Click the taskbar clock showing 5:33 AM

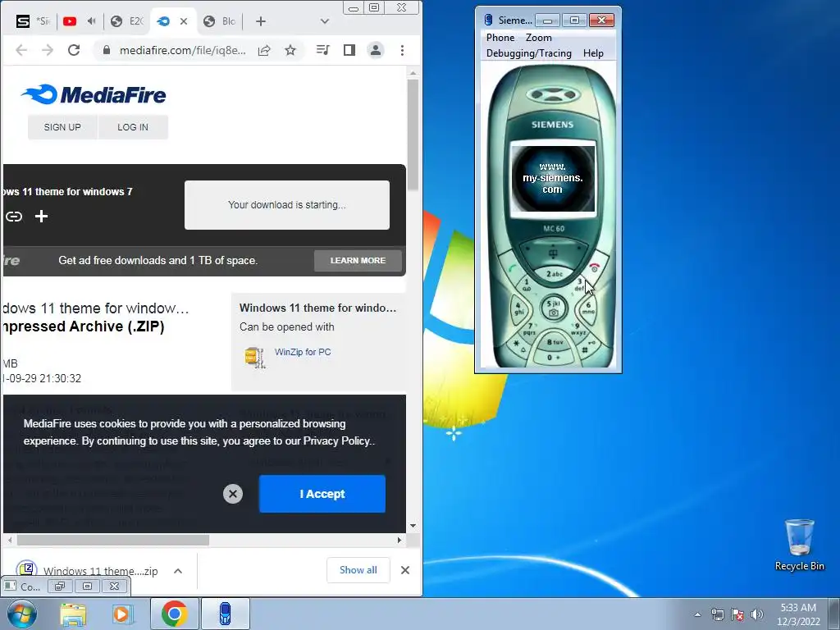(x=798, y=614)
